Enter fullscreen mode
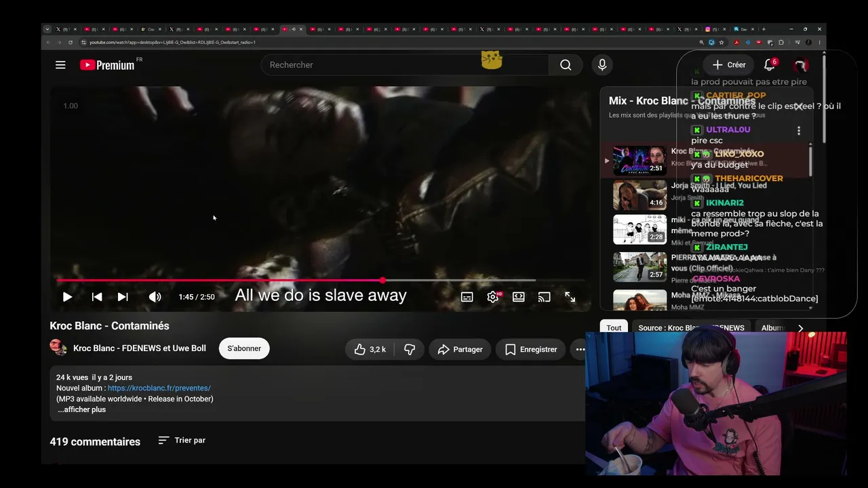Image resolution: width=868 pixels, height=488 pixels. coord(570,297)
